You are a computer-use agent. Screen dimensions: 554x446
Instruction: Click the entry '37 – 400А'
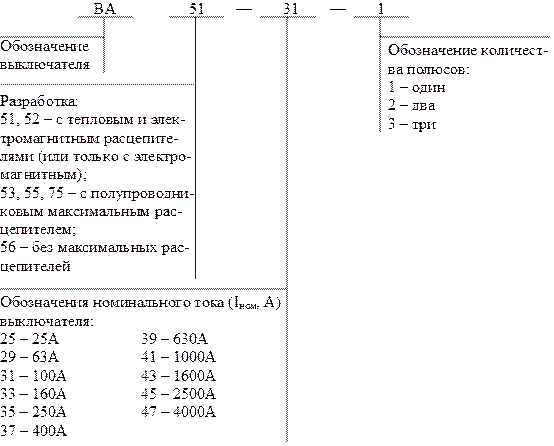click(x=33, y=431)
